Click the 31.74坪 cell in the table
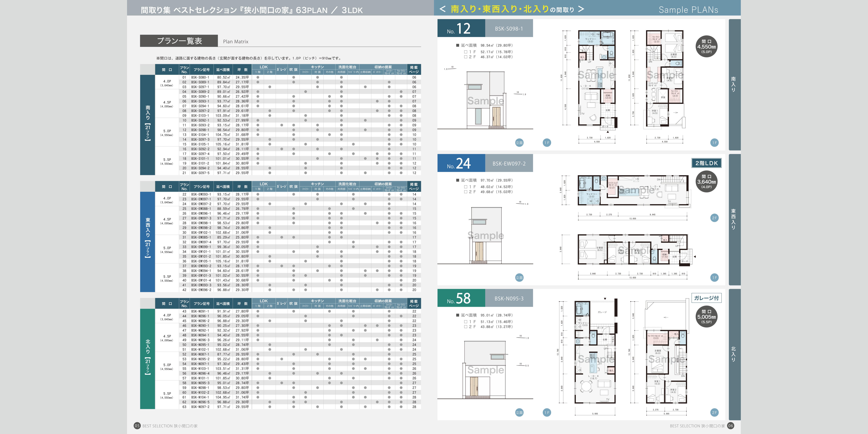 [x=242, y=397]
